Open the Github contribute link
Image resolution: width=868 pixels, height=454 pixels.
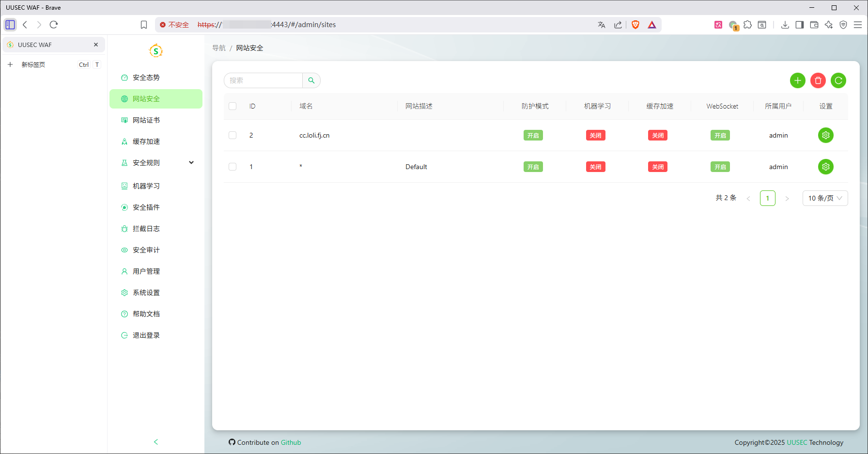pyautogui.click(x=291, y=442)
